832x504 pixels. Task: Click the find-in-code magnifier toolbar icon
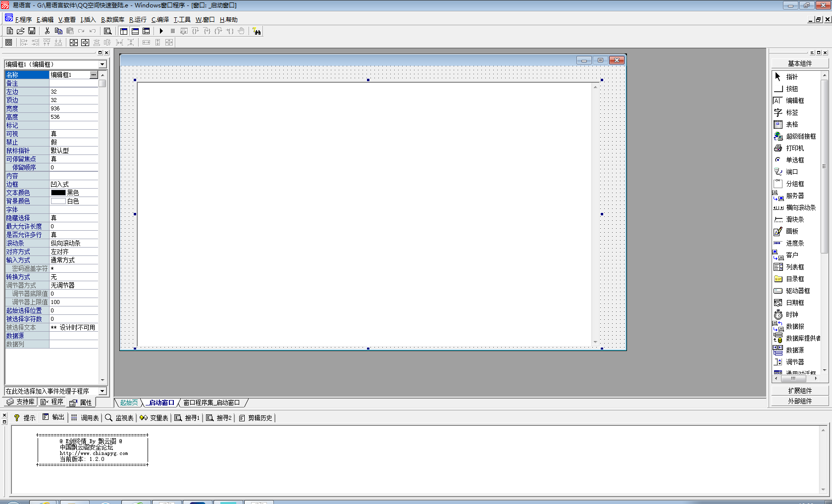(107, 31)
